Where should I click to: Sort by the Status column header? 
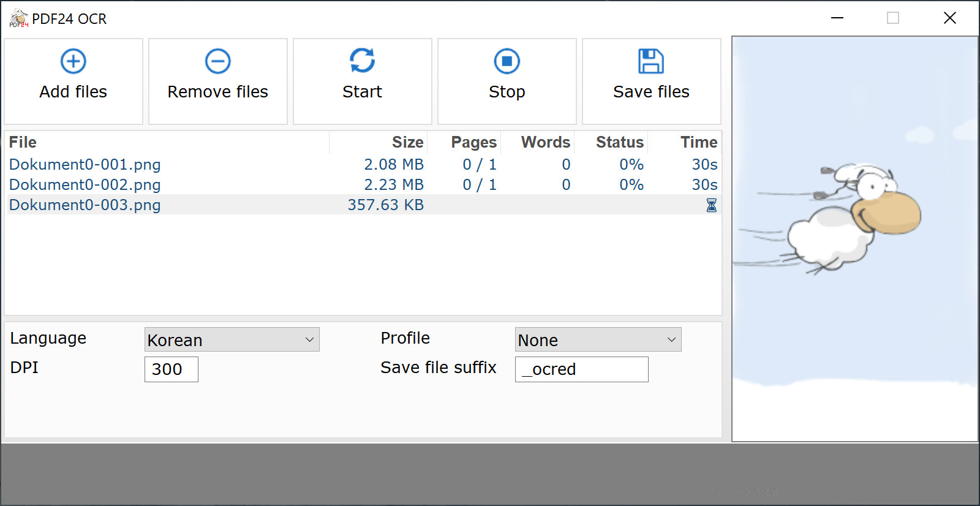[611, 142]
